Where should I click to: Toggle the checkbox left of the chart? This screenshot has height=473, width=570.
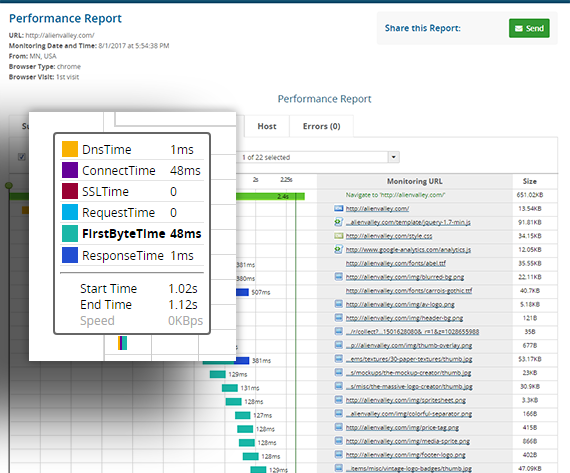pos(22,157)
